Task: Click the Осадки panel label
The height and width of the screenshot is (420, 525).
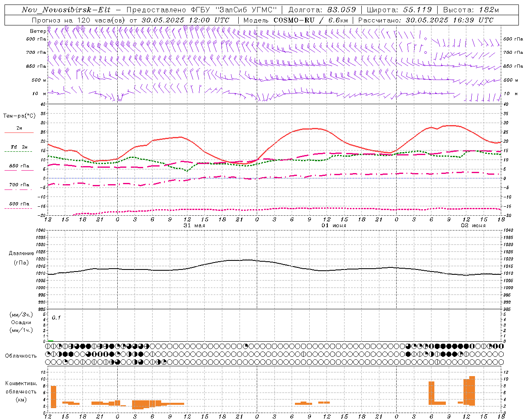Action: [x=21, y=322]
